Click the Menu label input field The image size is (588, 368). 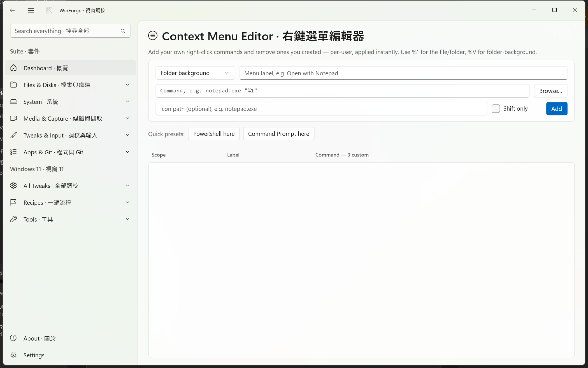pos(403,73)
